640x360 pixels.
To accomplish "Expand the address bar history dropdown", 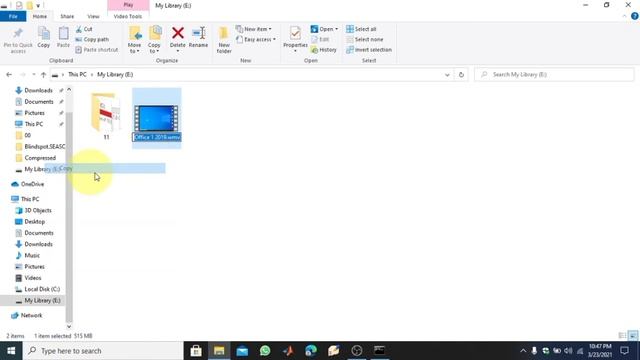I will (447, 75).
